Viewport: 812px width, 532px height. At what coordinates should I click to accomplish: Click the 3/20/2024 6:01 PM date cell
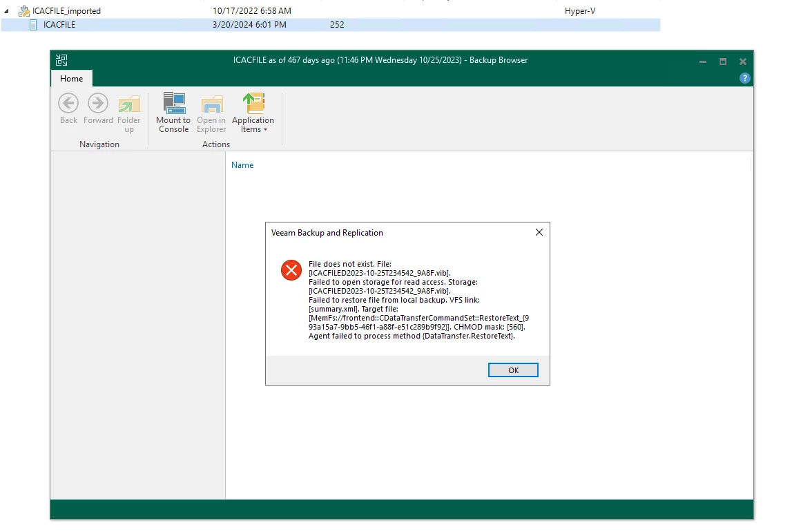(x=249, y=24)
